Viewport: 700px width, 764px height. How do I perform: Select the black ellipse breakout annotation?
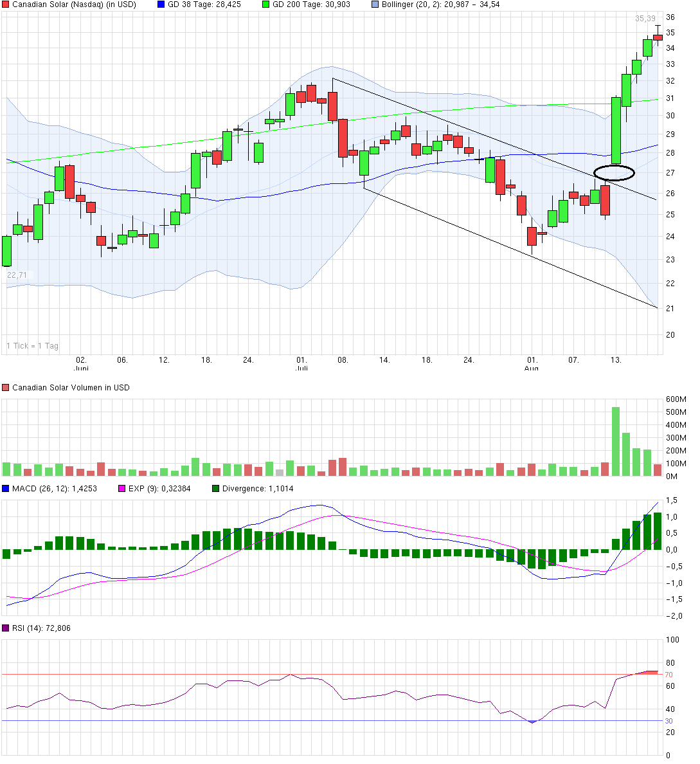615,172
